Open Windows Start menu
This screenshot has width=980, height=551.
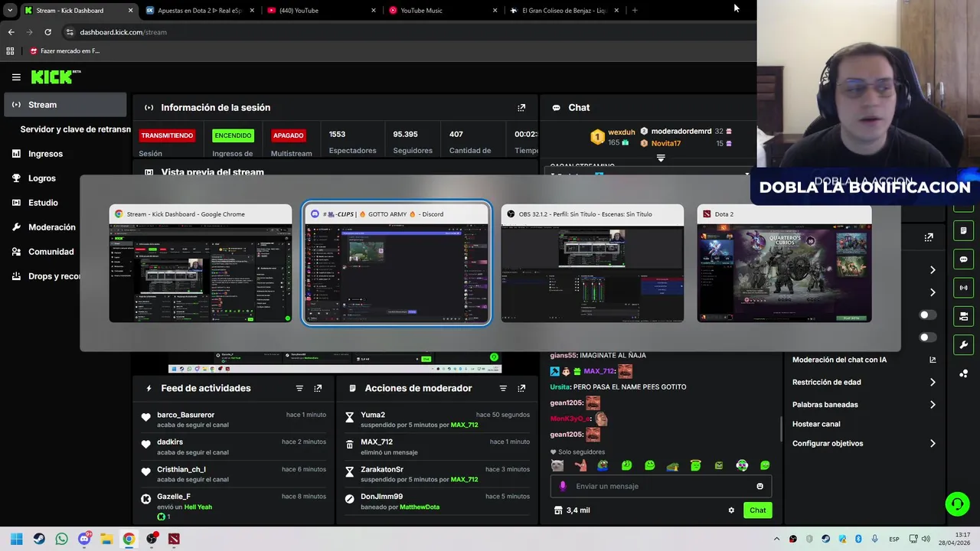pos(17,539)
